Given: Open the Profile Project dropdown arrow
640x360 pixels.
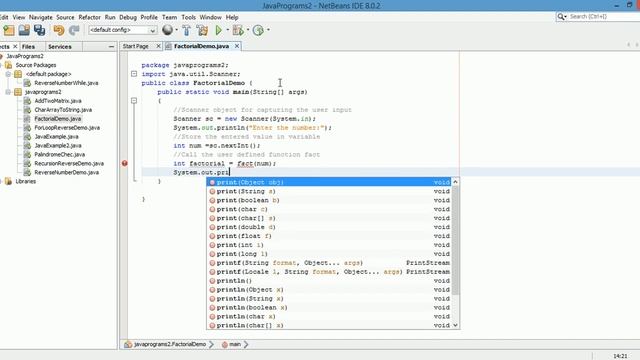Looking at the screenshot, I should (268, 30).
